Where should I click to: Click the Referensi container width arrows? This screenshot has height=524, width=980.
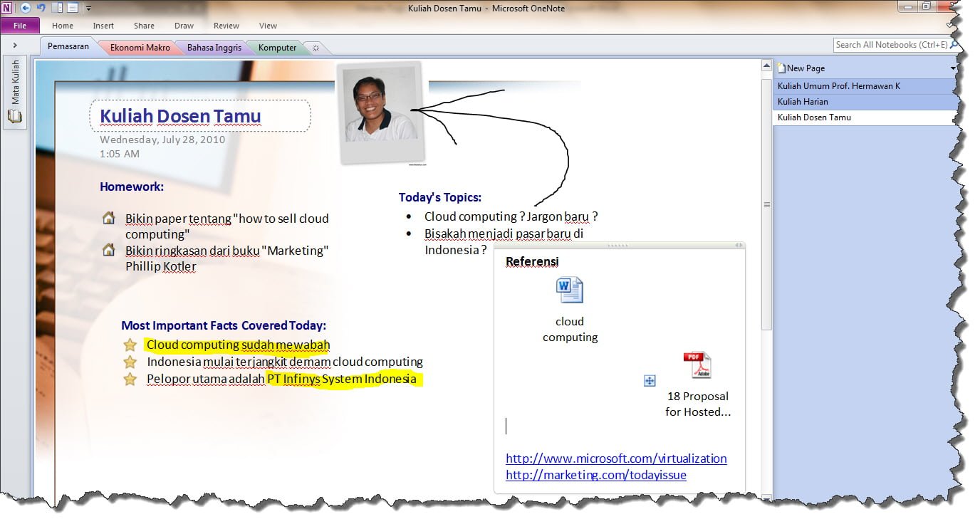click(739, 245)
